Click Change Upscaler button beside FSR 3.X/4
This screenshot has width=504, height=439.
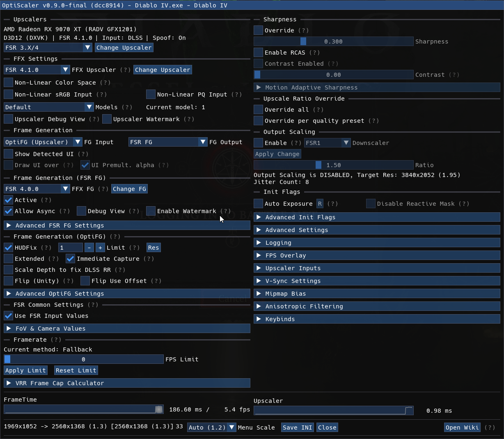124,48
